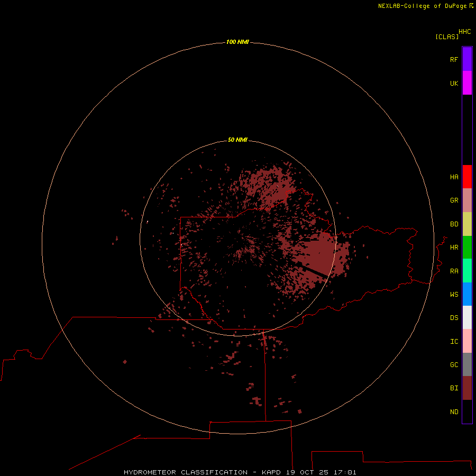Viewport: 476px width, 476px height.
Task: Pick the HR green legend swatch
Action: [x=467, y=248]
